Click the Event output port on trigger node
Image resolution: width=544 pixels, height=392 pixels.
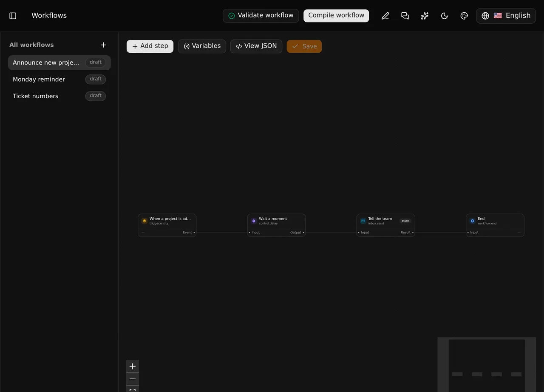194,233
